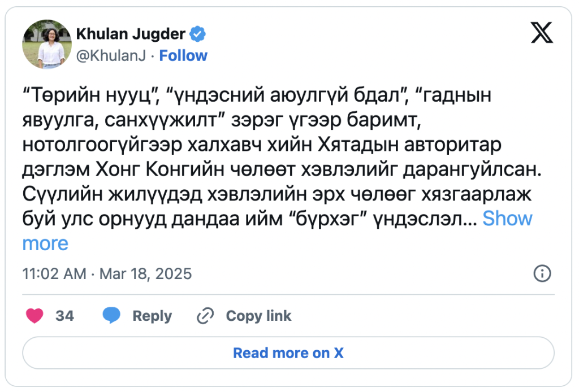Open Khulan Jugder's profile photo
The image size is (579, 392).
pyautogui.click(x=47, y=45)
